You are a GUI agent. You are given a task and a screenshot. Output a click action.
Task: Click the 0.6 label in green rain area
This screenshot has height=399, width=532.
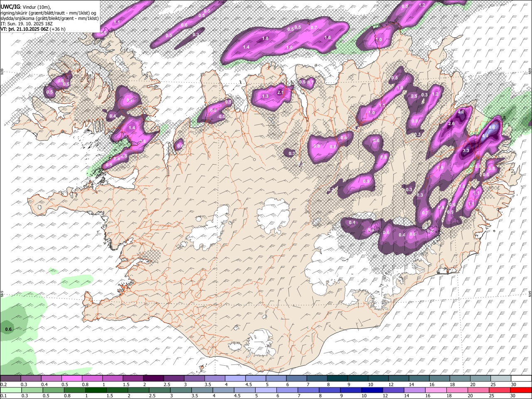(8, 330)
